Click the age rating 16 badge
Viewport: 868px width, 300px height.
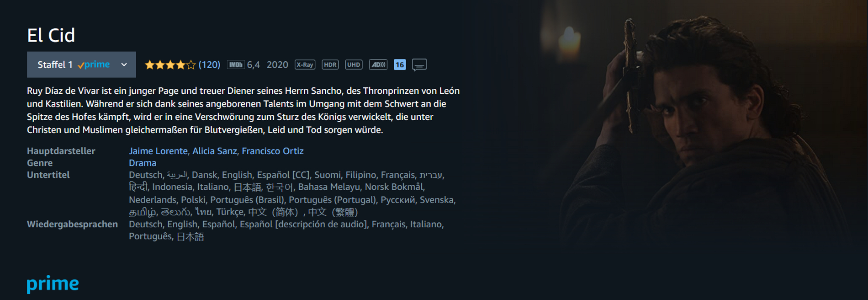(x=400, y=64)
